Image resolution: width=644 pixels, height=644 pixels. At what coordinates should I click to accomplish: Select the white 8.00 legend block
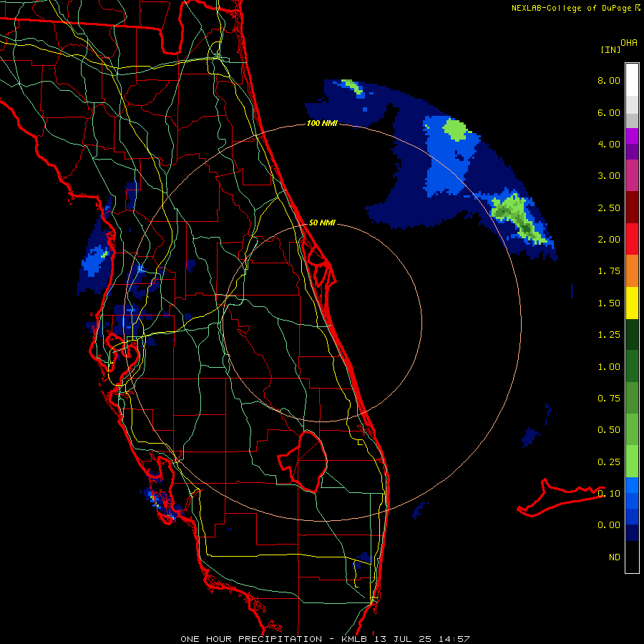click(632, 80)
